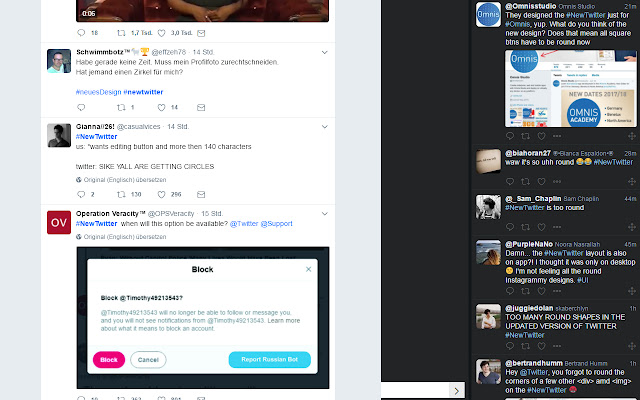Open the Operation Veracity OV avatar

pos(59,222)
